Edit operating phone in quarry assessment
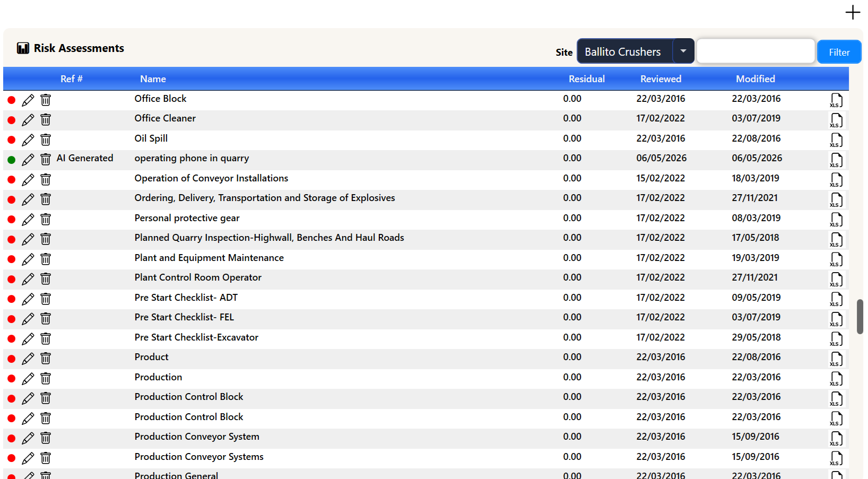868x479 pixels. pos(28,160)
